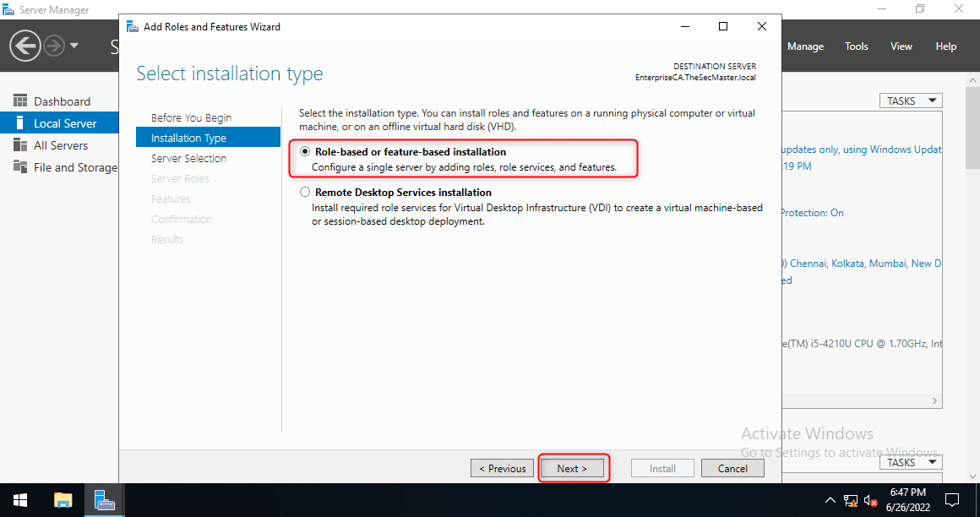Image resolution: width=980 pixels, height=517 pixels.
Task: Minimize the Add Roles and Features Wizard
Action: [685, 26]
